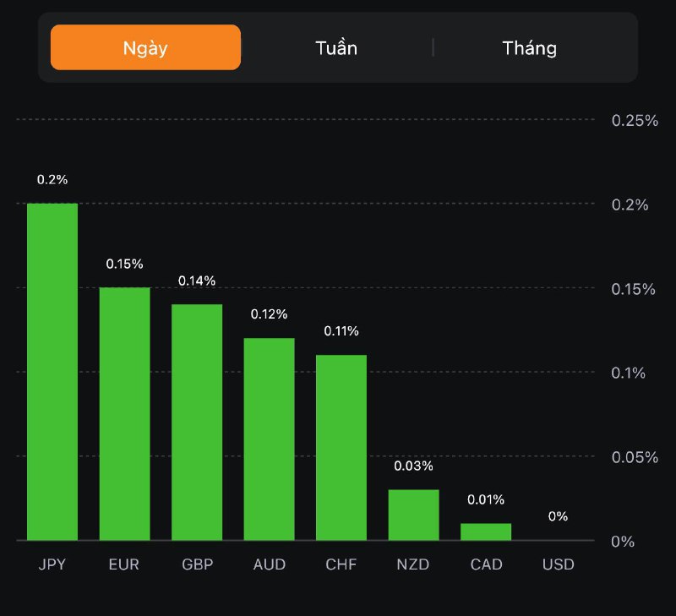
Task: Tap the green GBP bar
Action: (197, 422)
